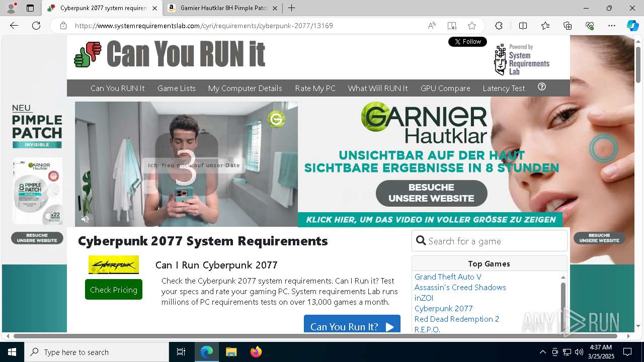Screen dimensions: 644x362
Task: Click Besuche Unsere Website in left ad
Action: pyautogui.click(x=37, y=238)
